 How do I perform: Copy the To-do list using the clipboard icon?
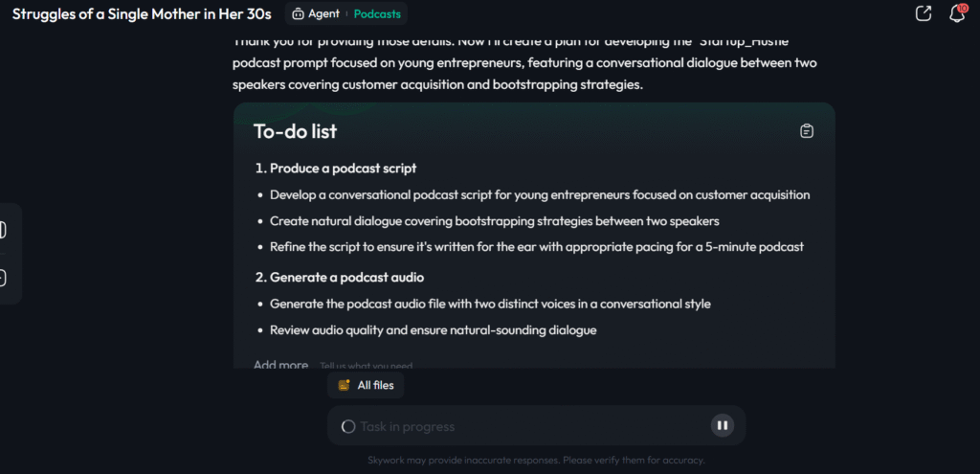pos(807,131)
